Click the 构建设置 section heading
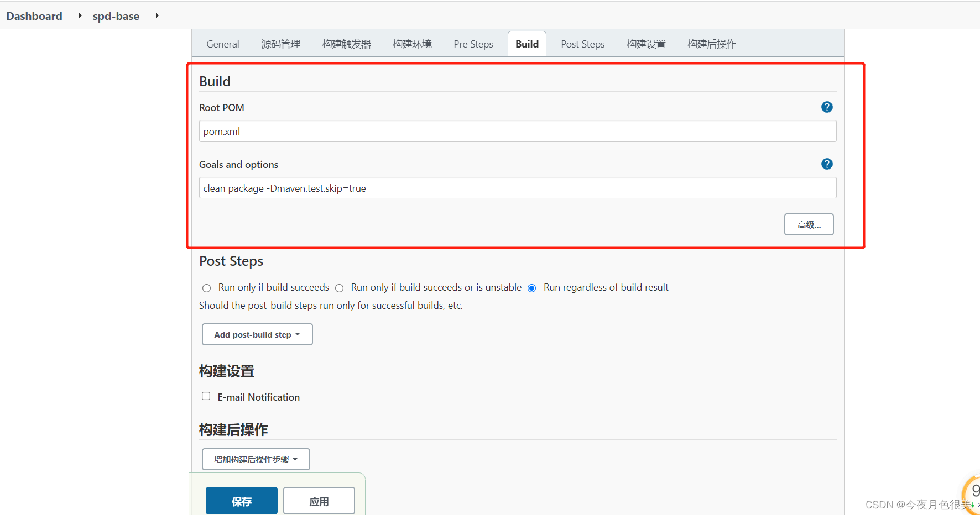Viewport: 980px width, 515px height. click(x=227, y=371)
